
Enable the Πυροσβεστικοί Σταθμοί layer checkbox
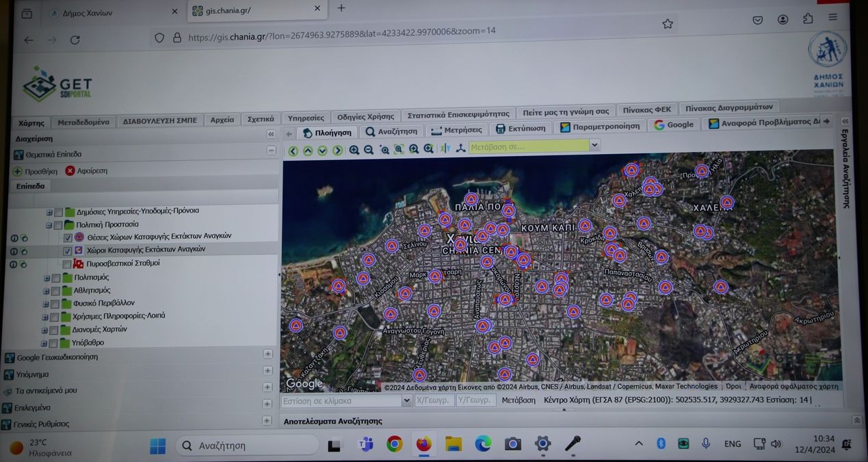[x=67, y=264]
